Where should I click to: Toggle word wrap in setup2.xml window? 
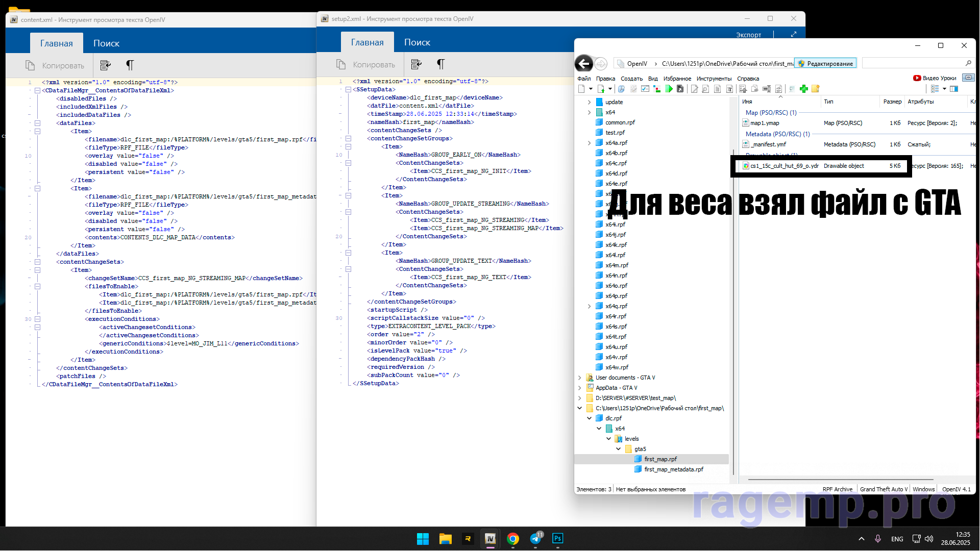[x=416, y=64]
